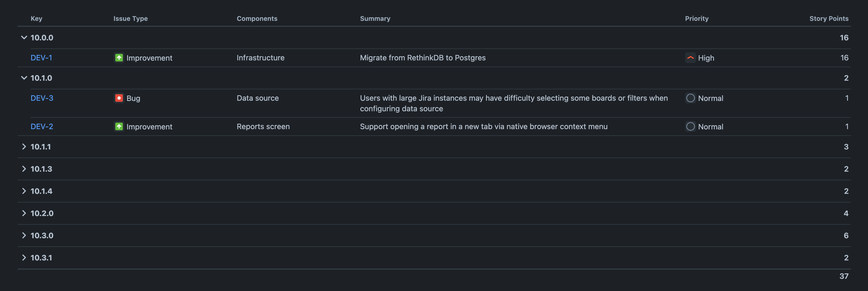The image size is (868, 291).
Task: Click the Improvement icon for DEV-1
Action: pyautogui.click(x=119, y=58)
